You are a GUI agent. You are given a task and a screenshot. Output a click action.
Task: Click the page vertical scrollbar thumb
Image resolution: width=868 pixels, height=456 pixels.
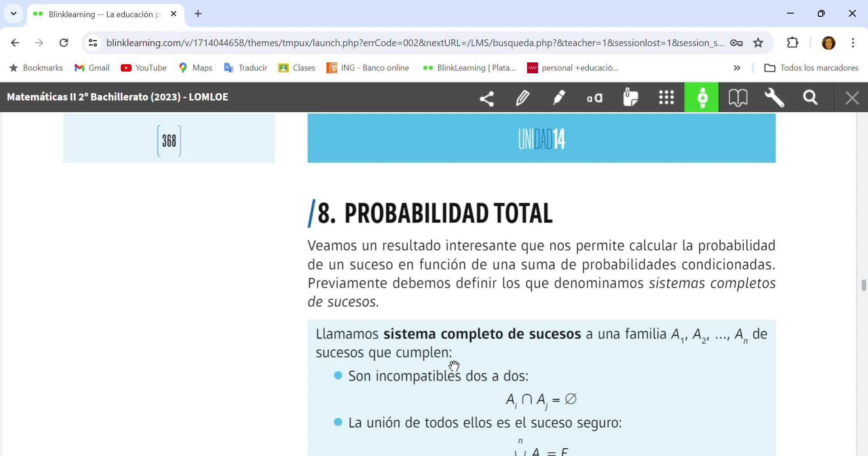click(863, 285)
